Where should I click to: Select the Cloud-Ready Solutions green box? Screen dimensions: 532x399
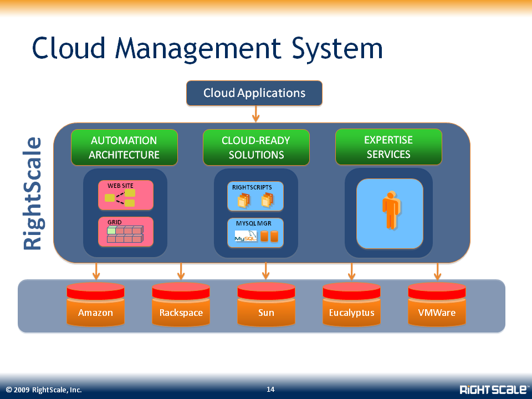pos(256,147)
